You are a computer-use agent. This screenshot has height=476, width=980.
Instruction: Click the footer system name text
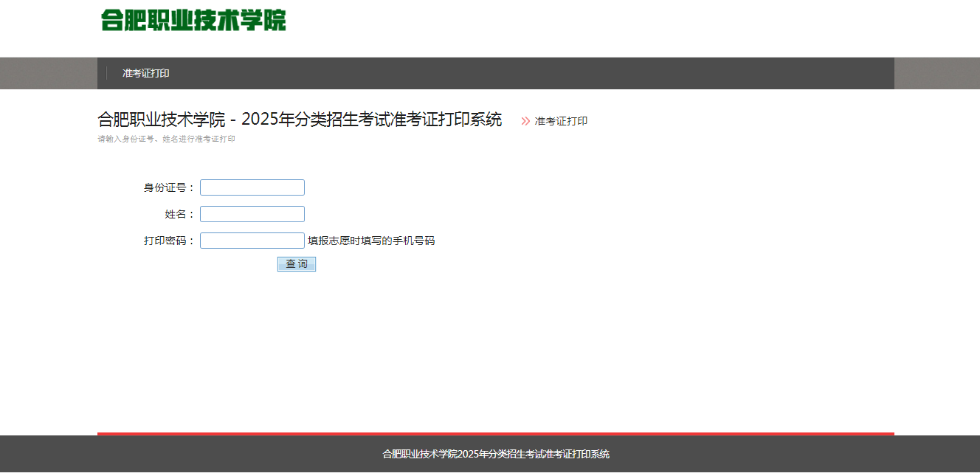[496, 454]
